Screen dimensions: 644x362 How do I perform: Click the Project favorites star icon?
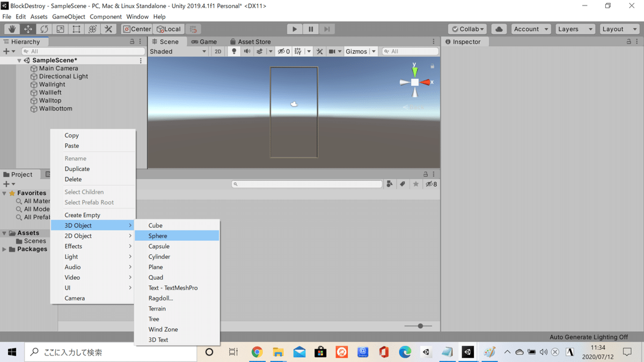(x=415, y=184)
